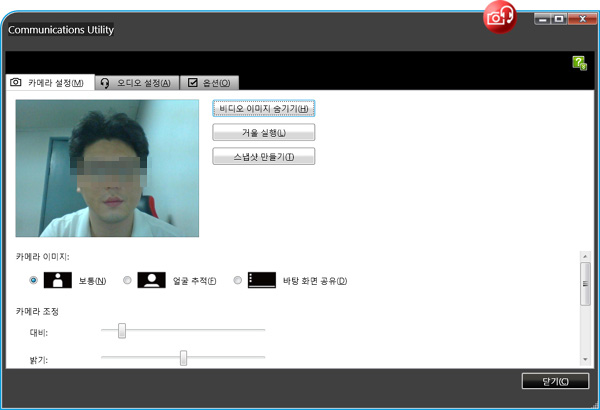Switch to the 오디오 설정(A) tab
The image size is (600, 410).
tap(137, 83)
